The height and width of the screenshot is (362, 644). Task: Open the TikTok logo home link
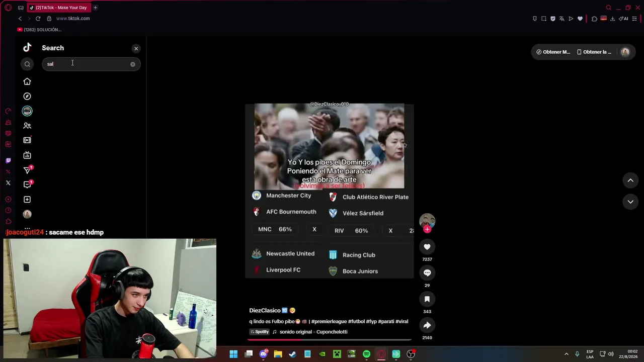pos(27,48)
